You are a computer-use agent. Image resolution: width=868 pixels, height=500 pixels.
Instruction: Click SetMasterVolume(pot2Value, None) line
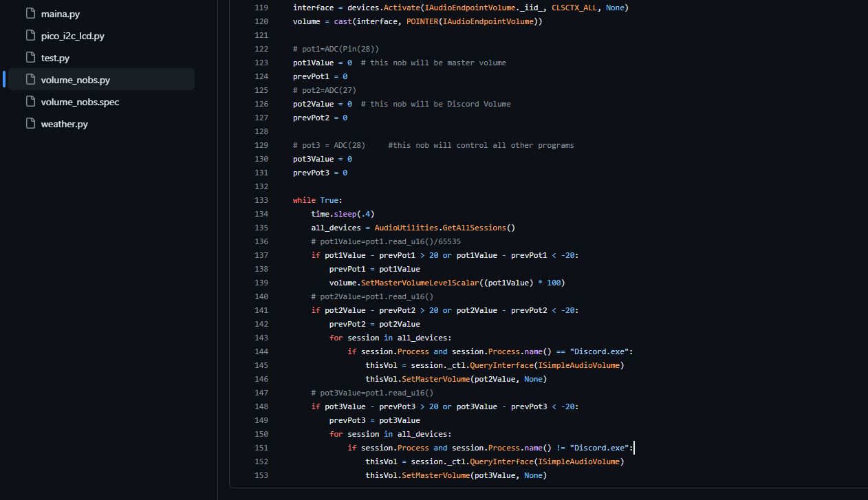coord(456,379)
